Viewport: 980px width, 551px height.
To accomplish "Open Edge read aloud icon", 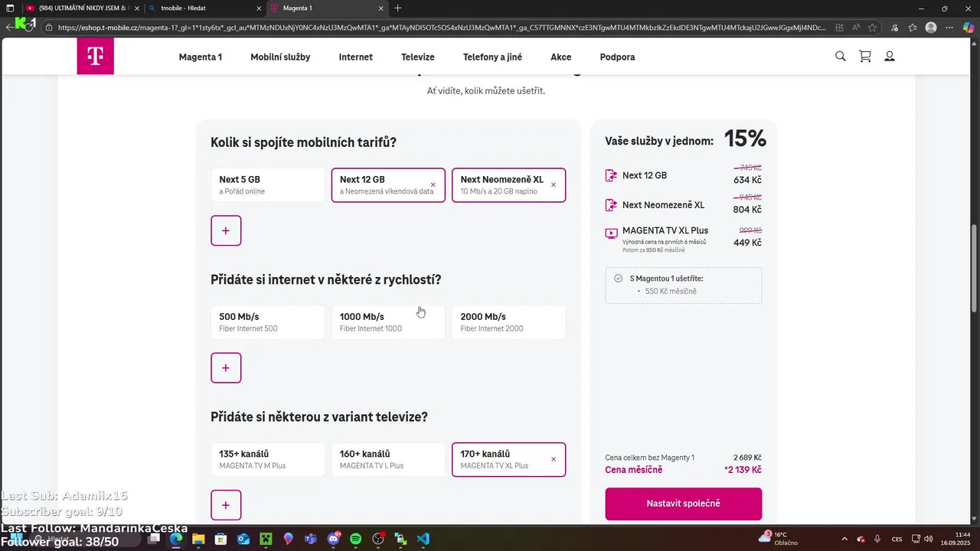I will click(856, 28).
